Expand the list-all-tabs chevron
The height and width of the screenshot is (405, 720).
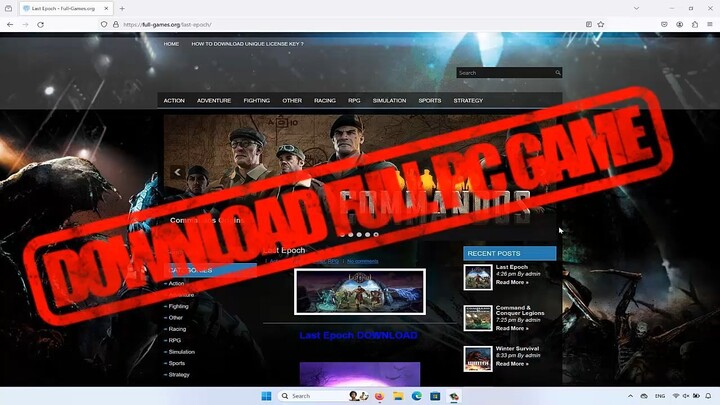coord(636,8)
